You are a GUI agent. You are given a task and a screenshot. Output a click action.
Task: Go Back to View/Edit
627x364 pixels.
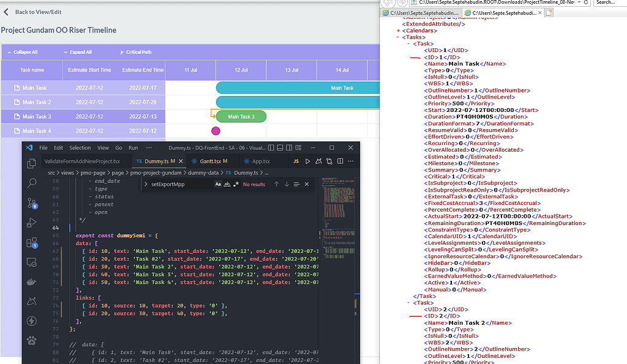click(33, 12)
